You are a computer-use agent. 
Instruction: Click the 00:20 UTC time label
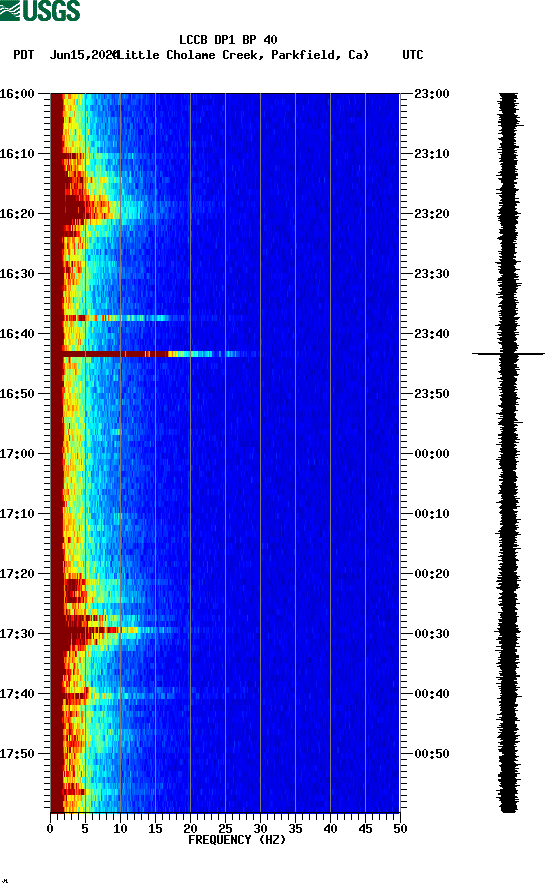click(x=432, y=574)
